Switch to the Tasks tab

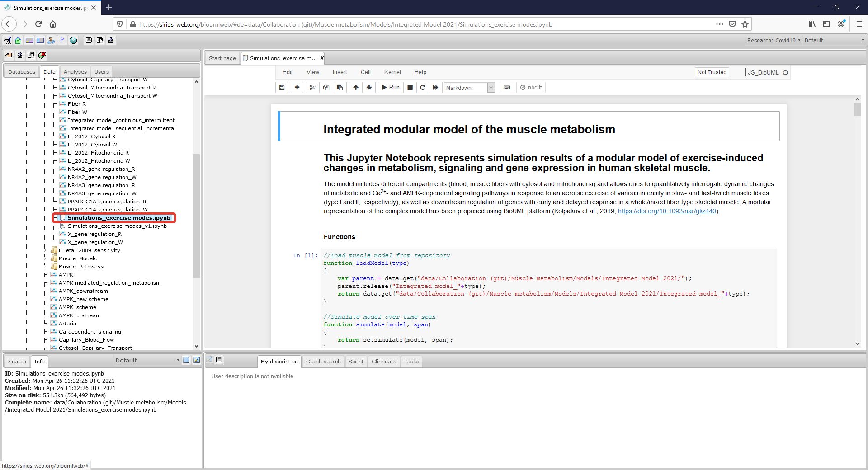point(411,362)
